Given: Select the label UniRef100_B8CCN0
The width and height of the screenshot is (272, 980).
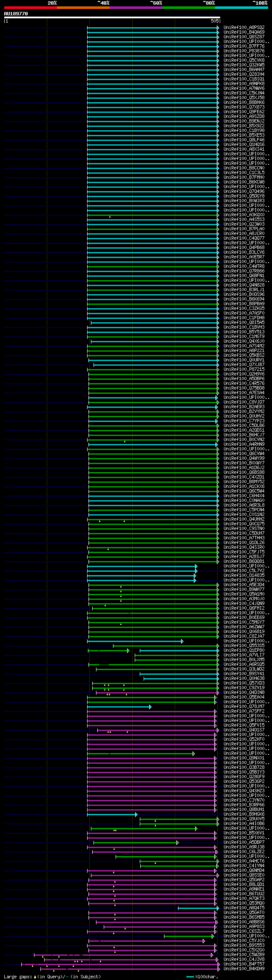Looking at the screenshot, I should point(244,168).
